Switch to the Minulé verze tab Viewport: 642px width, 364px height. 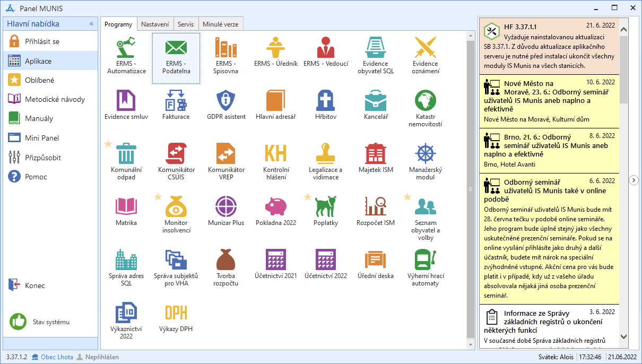(x=221, y=24)
